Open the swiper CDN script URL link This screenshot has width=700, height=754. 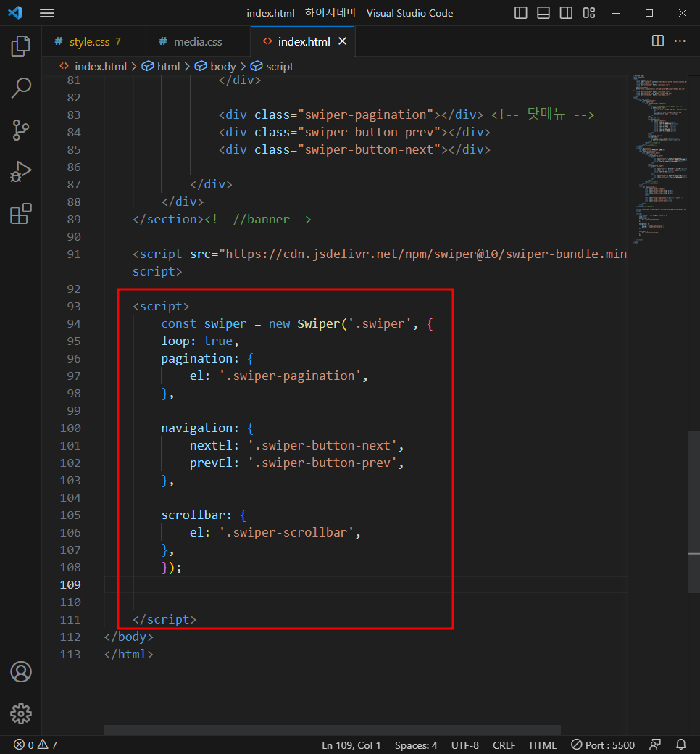[x=426, y=254]
